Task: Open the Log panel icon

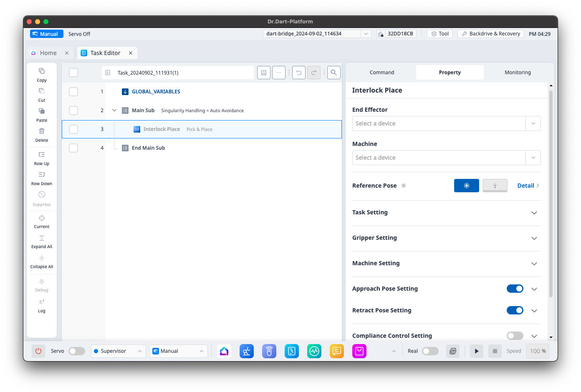Action: coord(42,302)
